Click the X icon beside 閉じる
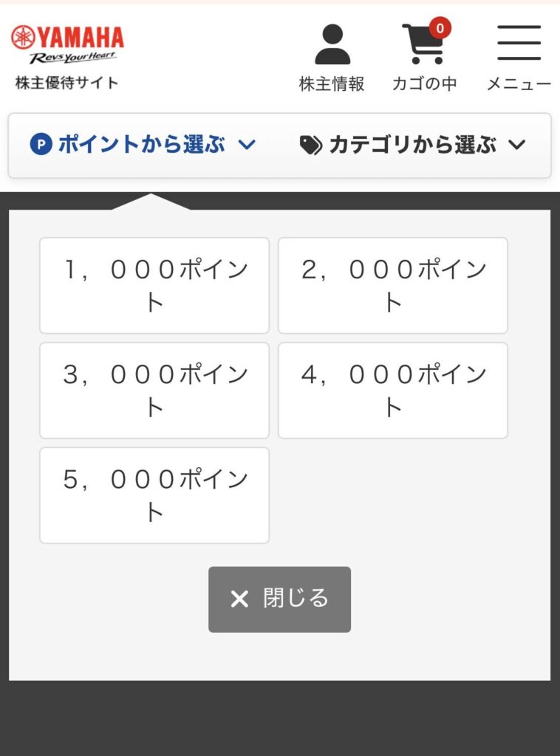This screenshot has height=756, width=560. click(239, 599)
